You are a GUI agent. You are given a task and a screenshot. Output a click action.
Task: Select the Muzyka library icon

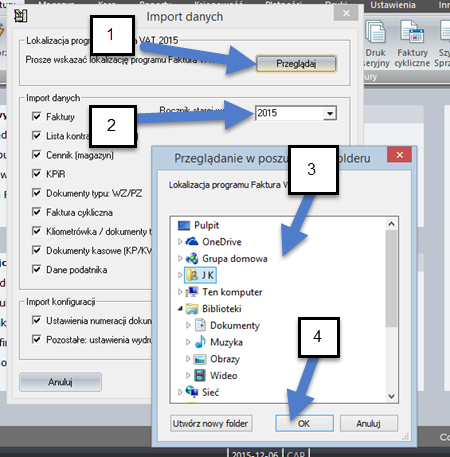point(200,342)
